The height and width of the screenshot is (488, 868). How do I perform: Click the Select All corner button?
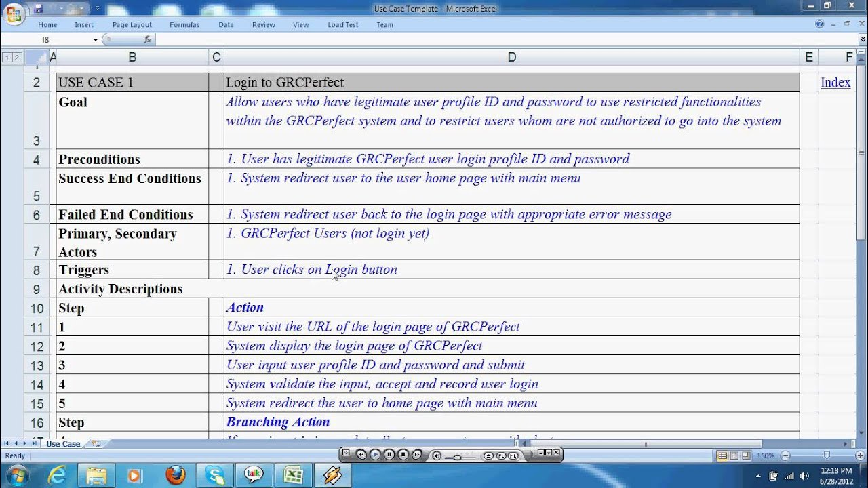[35, 58]
